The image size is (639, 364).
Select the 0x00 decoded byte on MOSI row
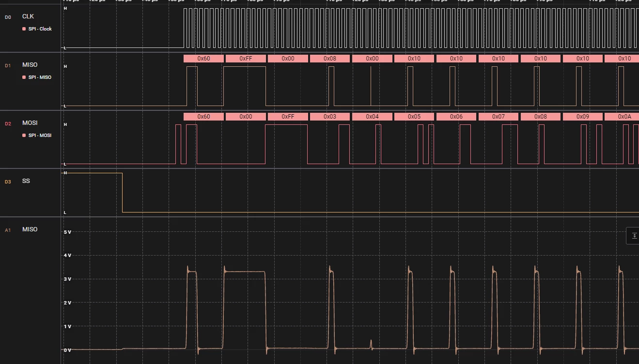246,117
